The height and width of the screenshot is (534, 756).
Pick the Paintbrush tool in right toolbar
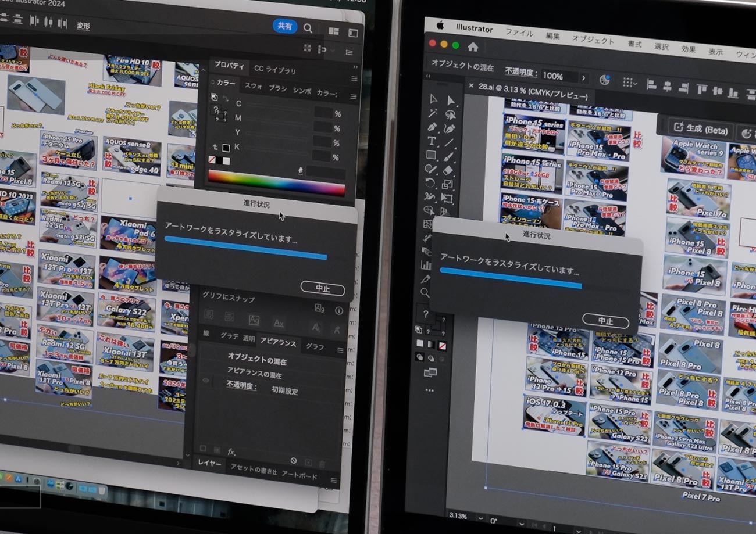point(448,156)
